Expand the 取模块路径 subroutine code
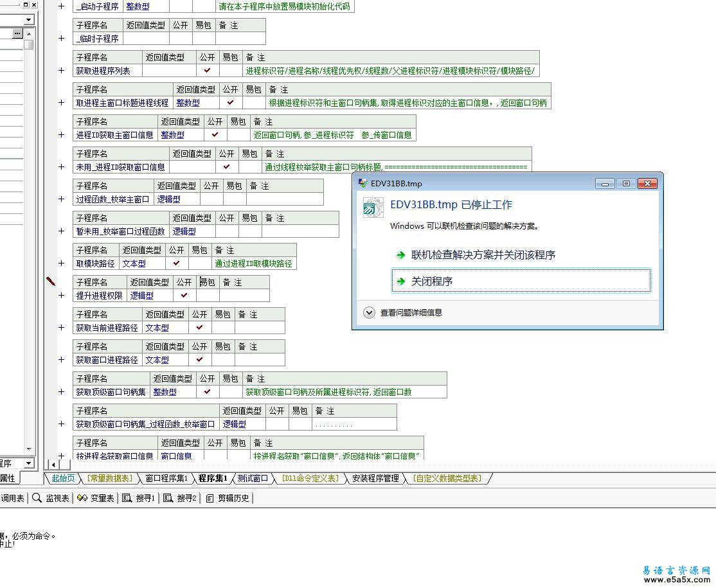 pyautogui.click(x=62, y=263)
